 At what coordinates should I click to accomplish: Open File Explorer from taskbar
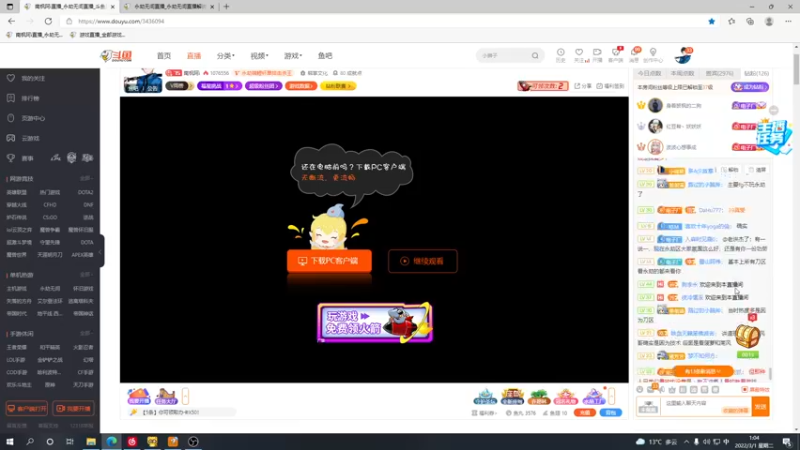coord(91,442)
